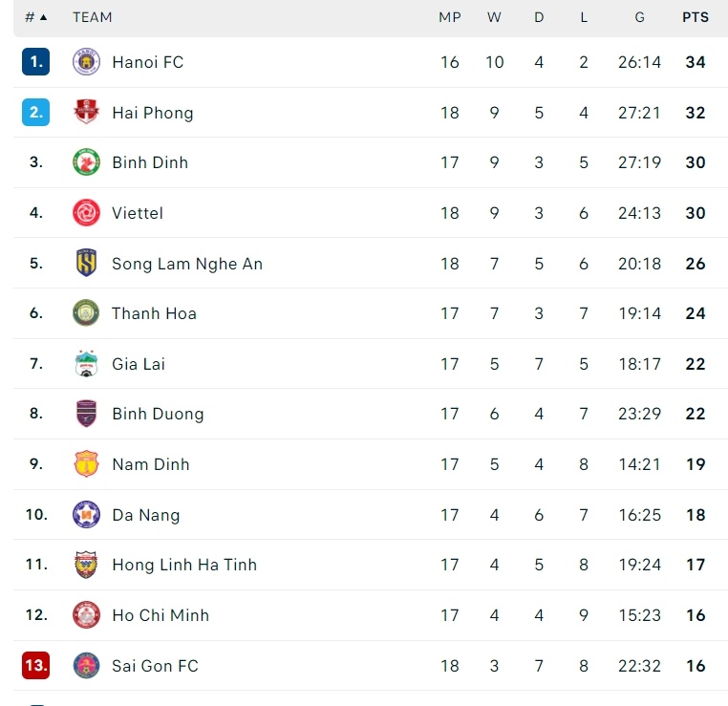This screenshot has height=706, width=728.
Task: Click the Thanh Hoa club emblem
Action: tap(87, 313)
